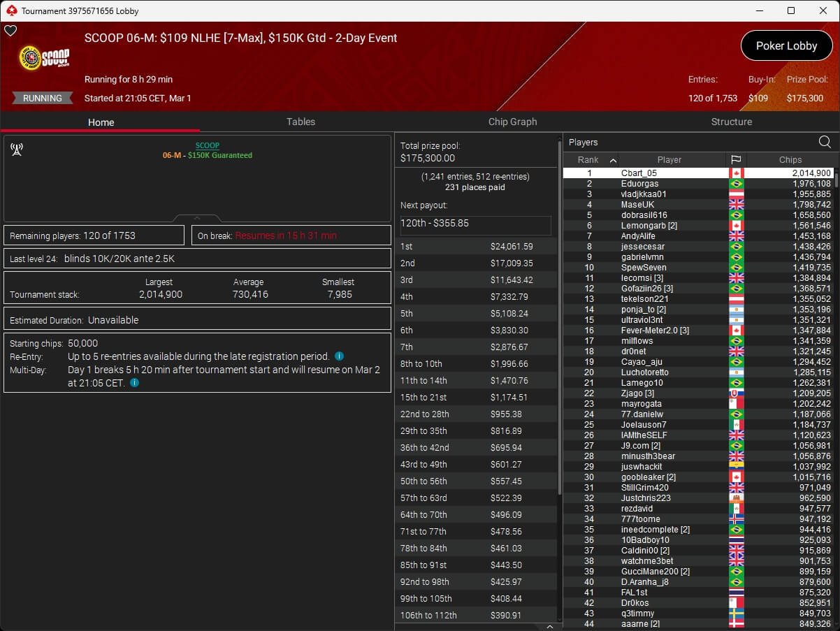The width and height of the screenshot is (840, 631).
Task: Click PokerStars logo in title bar
Action: [x=10, y=10]
